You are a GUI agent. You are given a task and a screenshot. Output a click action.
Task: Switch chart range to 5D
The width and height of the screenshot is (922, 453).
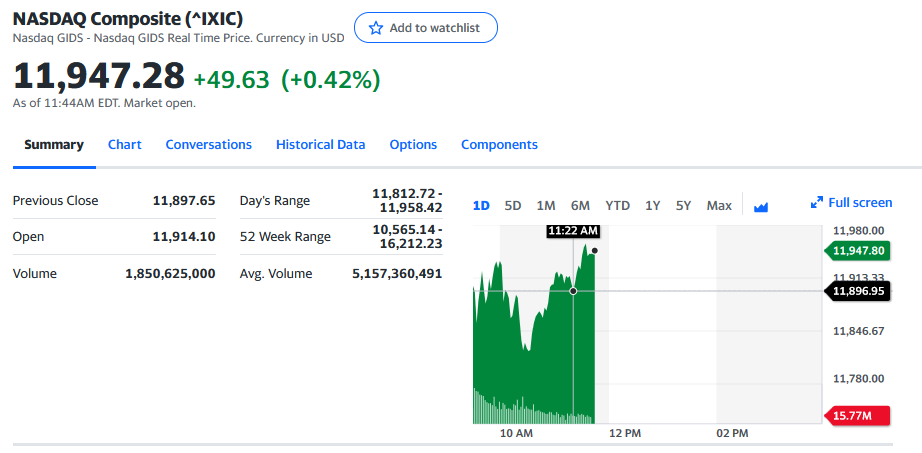(x=513, y=206)
